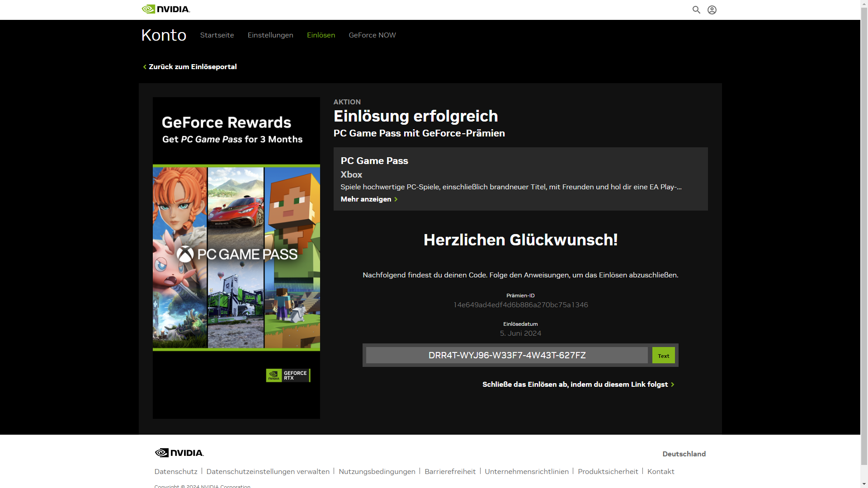Click the GeForce RTX badge
Viewport: 868px width, 488px height.
click(x=288, y=375)
